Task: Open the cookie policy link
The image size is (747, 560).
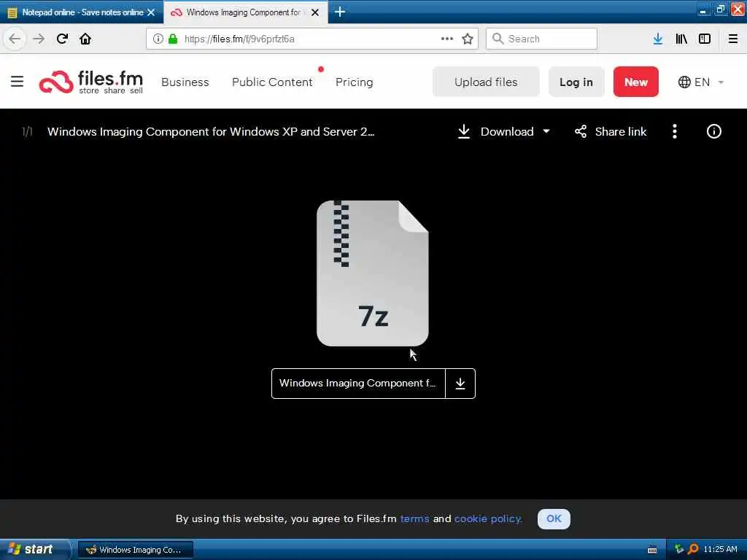Action: coord(488,518)
